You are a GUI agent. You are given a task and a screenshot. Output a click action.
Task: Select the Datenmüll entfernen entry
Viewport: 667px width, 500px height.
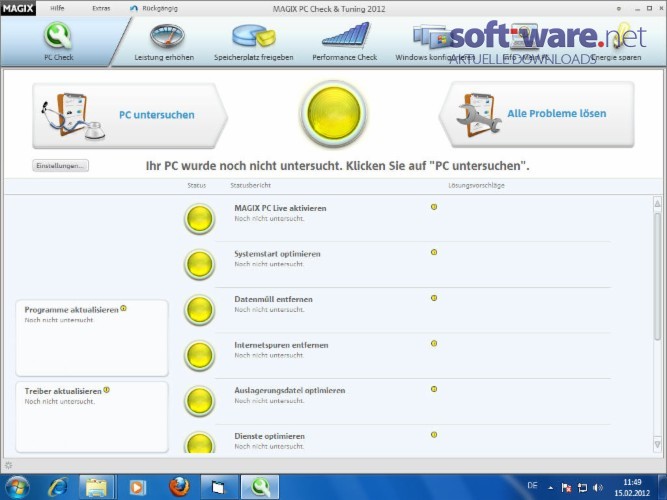273,299
